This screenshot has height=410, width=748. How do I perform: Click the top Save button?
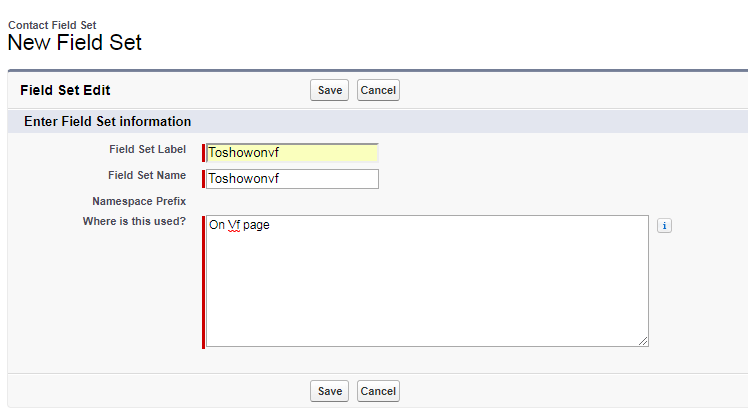coord(330,90)
